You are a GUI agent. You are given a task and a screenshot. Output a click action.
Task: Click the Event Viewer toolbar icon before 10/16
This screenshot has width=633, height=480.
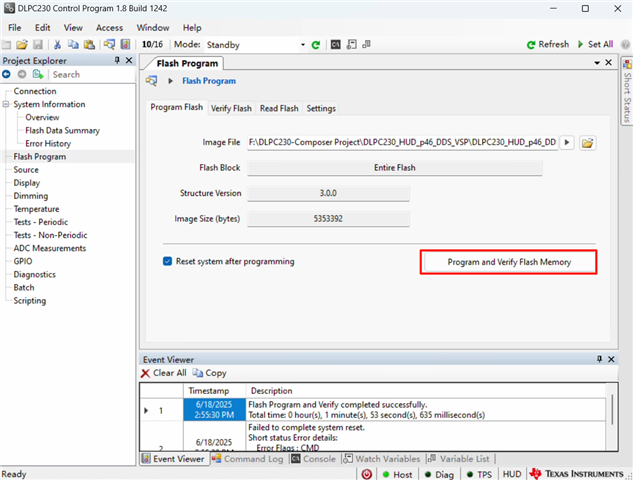126,44
